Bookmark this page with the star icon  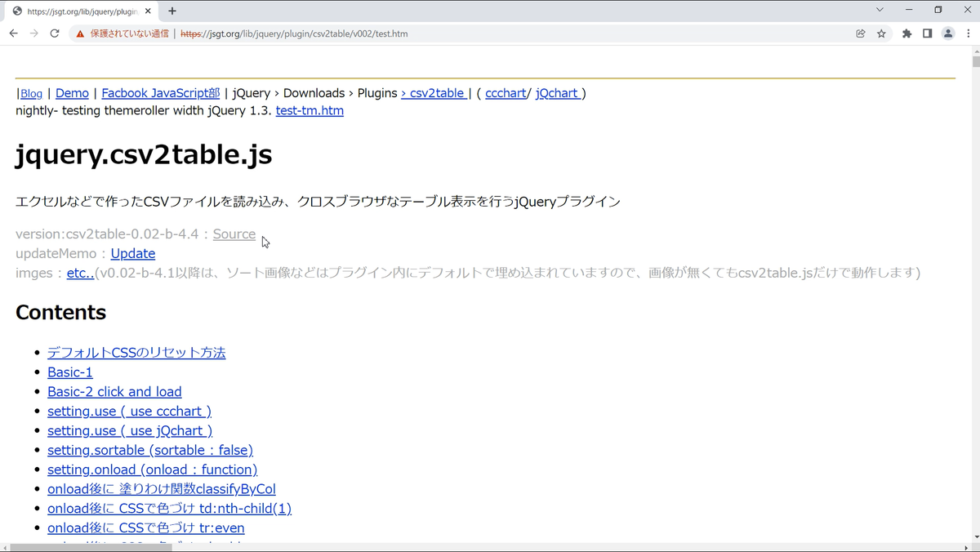pyautogui.click(x=883, y=33)
